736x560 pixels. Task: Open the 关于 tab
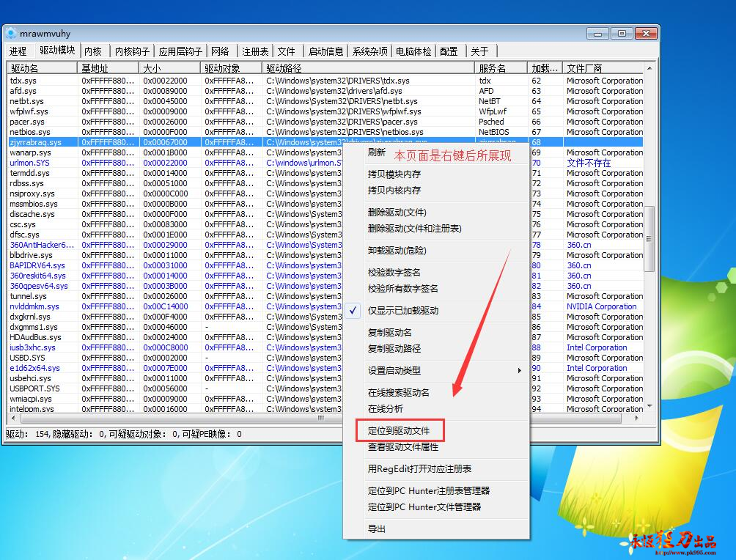[479, 51]
